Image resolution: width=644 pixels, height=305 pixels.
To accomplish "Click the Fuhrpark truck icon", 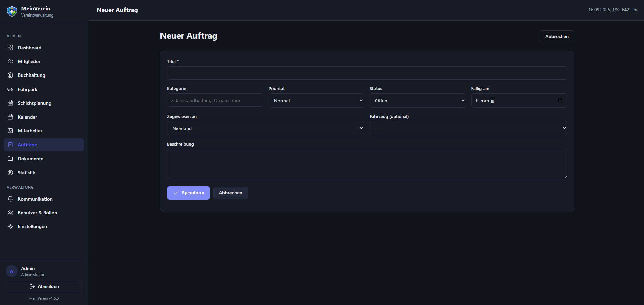I will click(x=10, y=89).
